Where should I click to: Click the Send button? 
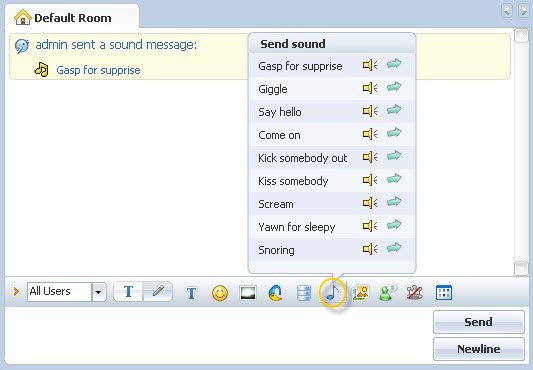(479, 322)
